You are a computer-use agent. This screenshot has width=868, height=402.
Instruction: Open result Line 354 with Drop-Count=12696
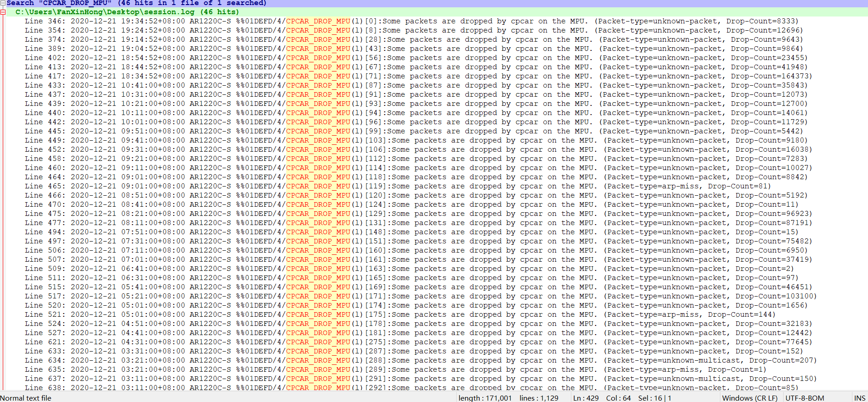[x=414, y=30]
